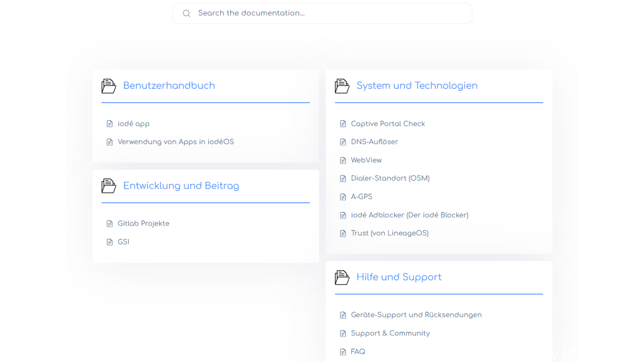The image size is (644, 362).
Task: Open the Captive Portal Check article
Action: coord(388,124)
